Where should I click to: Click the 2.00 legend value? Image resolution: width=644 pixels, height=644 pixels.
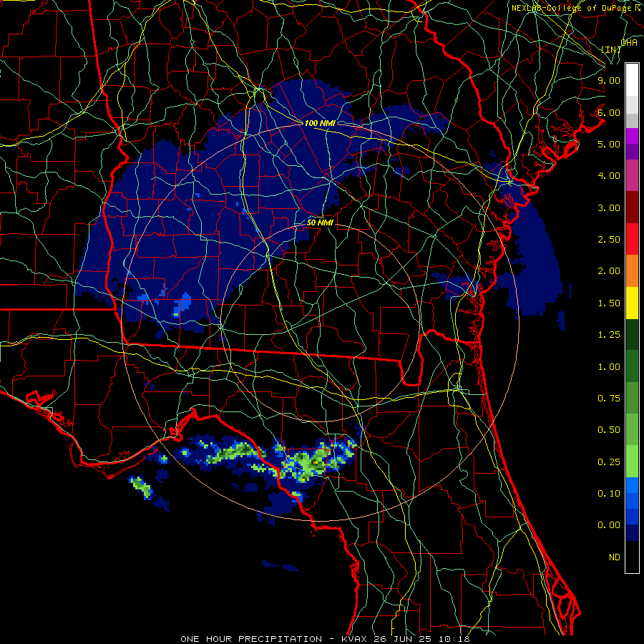click(x=609, y=271)
